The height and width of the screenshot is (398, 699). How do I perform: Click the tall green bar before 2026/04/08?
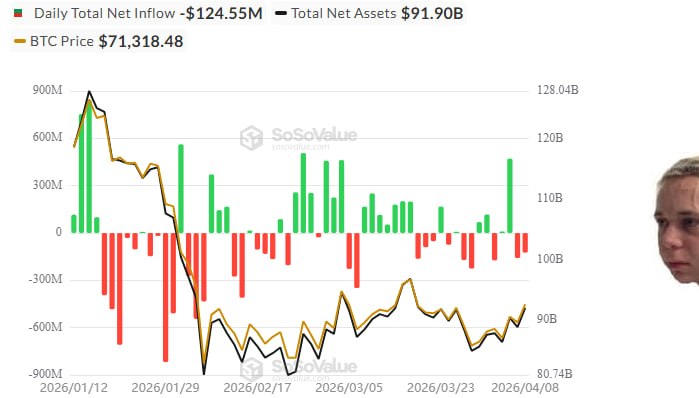click(x=510, y=196)
